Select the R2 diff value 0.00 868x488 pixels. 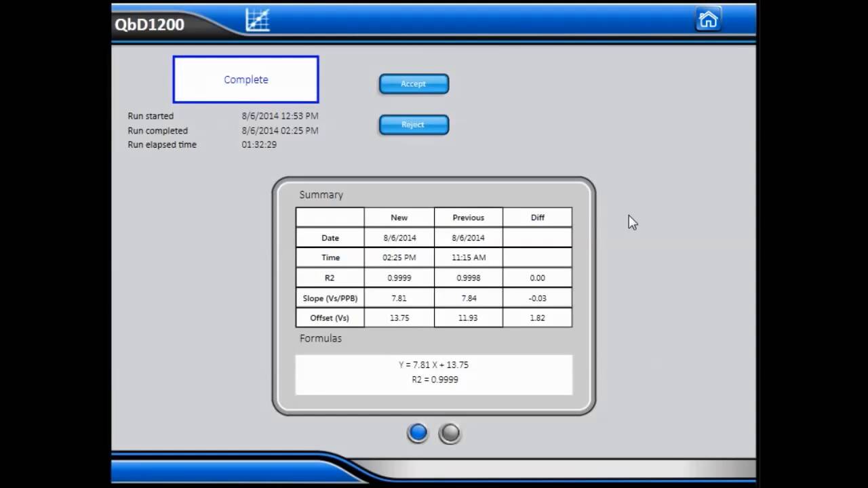pos(538,278)
